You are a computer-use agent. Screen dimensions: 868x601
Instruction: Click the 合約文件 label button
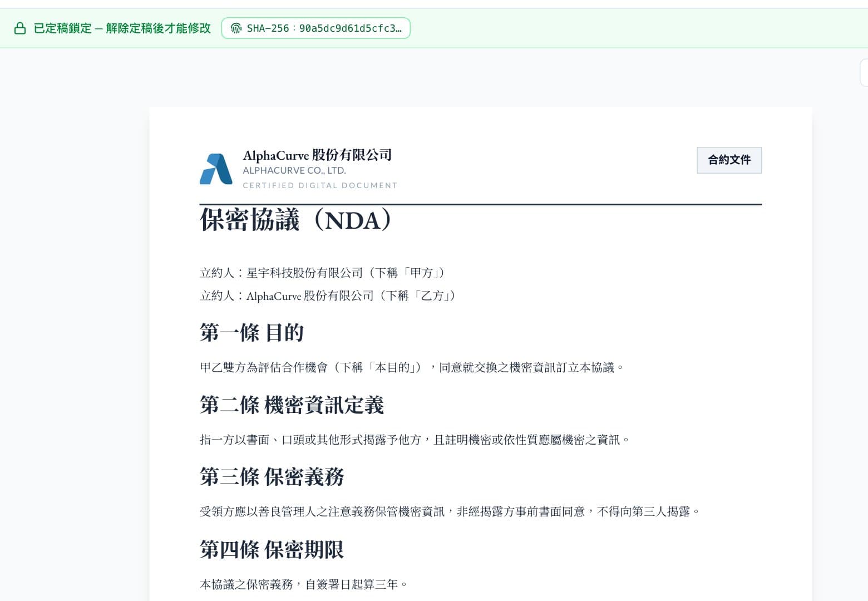(x=729, y=160)
